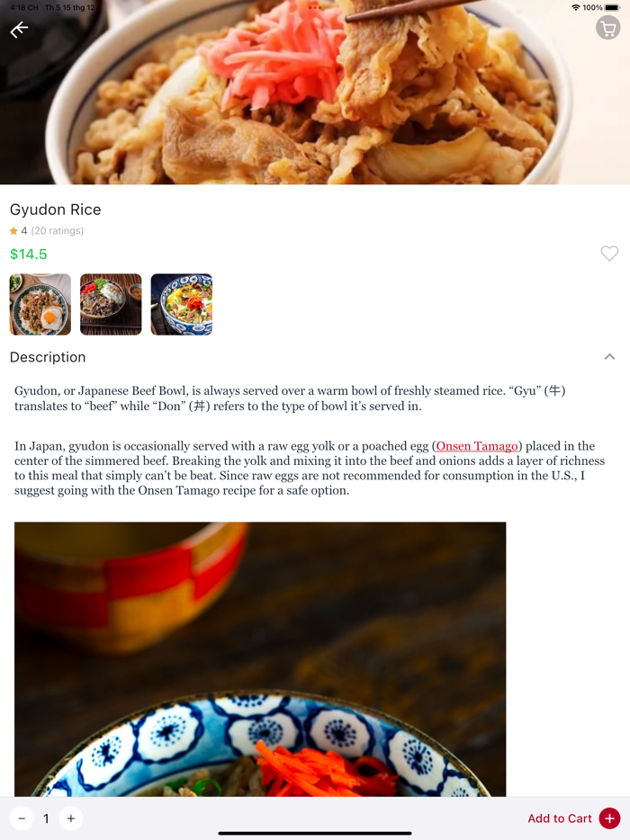
Task: Tap the orange star rating icon
Action: (x=13, y=231)
